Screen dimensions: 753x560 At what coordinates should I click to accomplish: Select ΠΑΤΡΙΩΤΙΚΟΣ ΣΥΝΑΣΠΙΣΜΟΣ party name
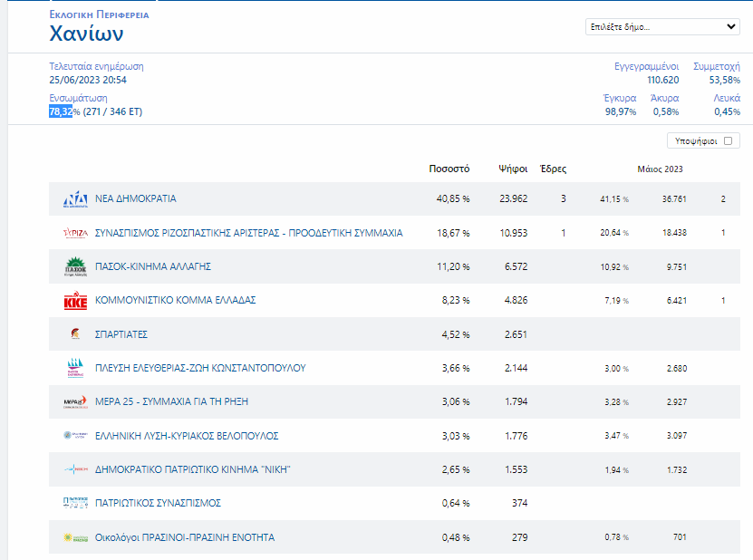pyautogui.click(x=158, y=503)
